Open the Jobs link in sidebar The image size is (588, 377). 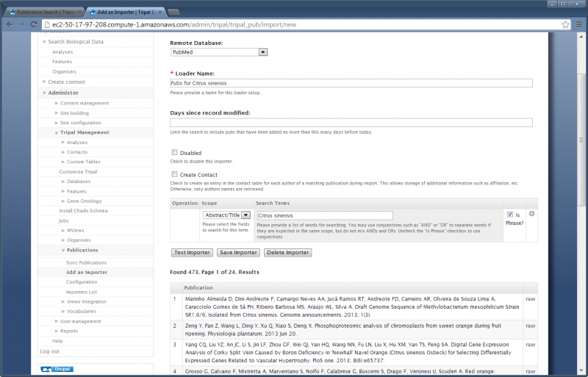64,220
